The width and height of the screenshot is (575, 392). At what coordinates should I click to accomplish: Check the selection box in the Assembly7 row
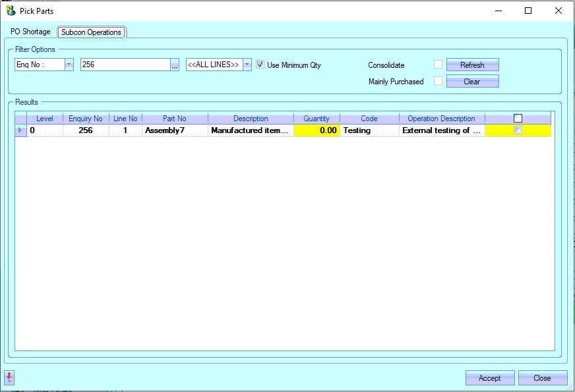pos(518,130)
